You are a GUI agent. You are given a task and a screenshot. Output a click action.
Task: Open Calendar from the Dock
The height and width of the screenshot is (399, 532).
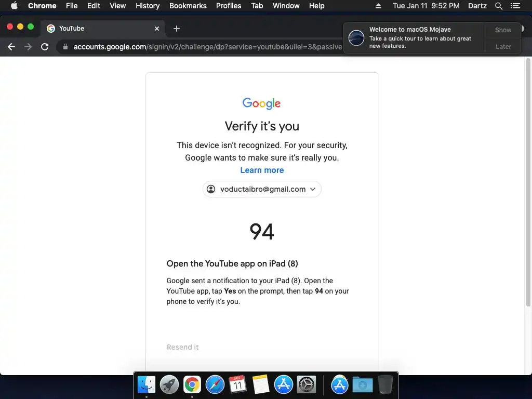[237, 385]
